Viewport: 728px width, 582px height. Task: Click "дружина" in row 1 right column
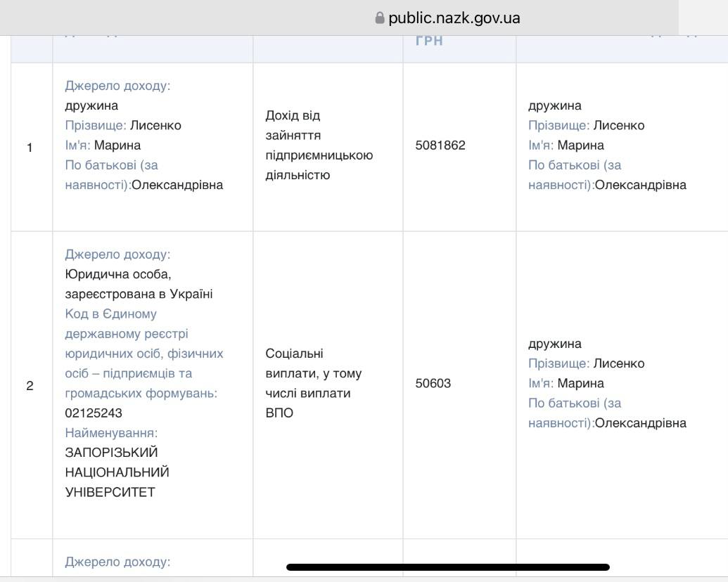(x=554, y=105)
